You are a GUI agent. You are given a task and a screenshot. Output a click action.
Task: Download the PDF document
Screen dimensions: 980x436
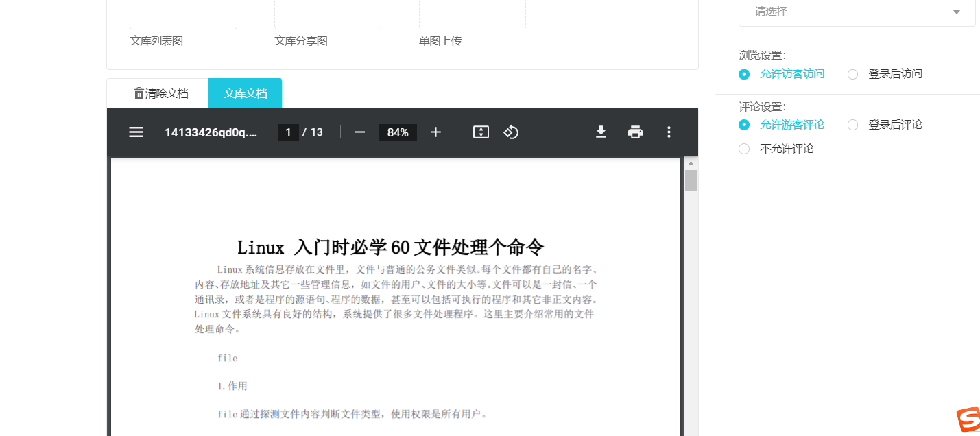coord(601,132)
